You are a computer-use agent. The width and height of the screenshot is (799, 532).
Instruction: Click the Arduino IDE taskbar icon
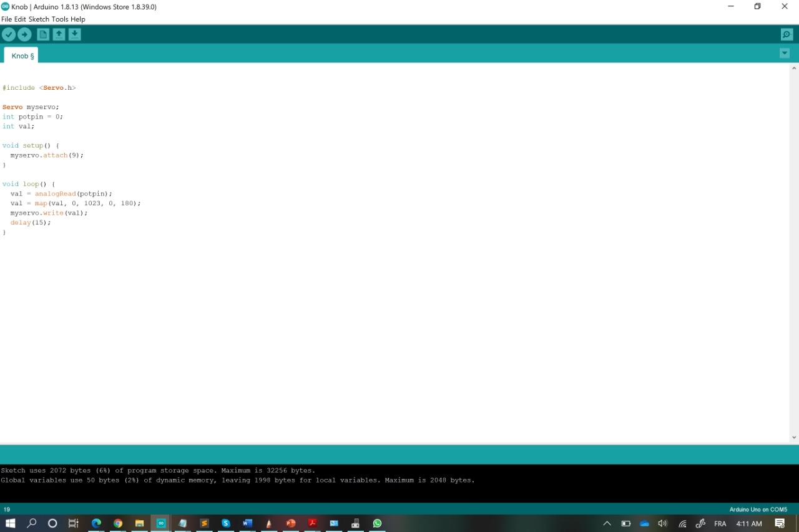click(161, 523)
